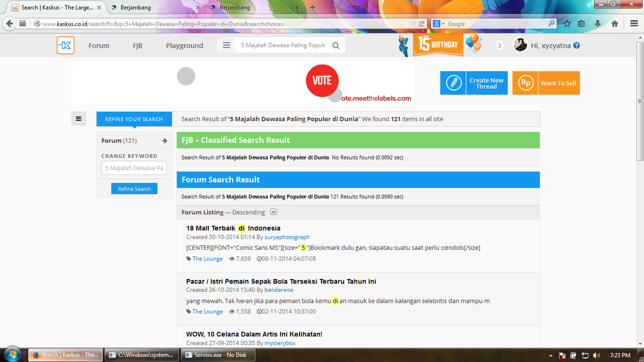The height and width of the screenshot is (362, 644).
Task: Open the notifications counter showing 3
Action: [x=499, y=45]
